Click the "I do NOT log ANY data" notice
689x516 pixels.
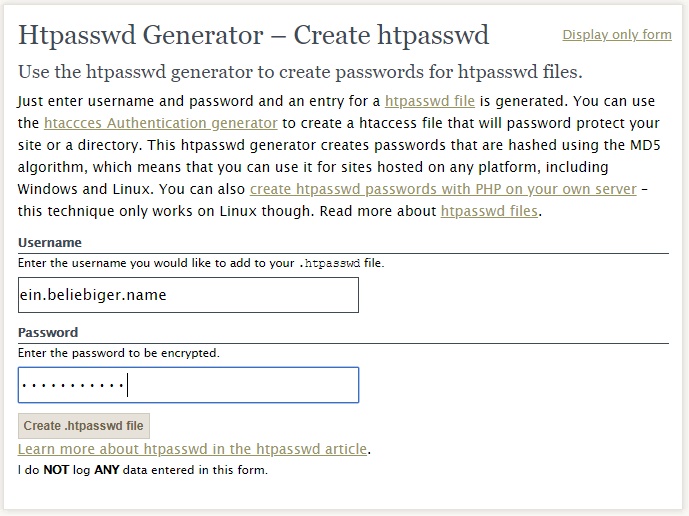[143, 469]
